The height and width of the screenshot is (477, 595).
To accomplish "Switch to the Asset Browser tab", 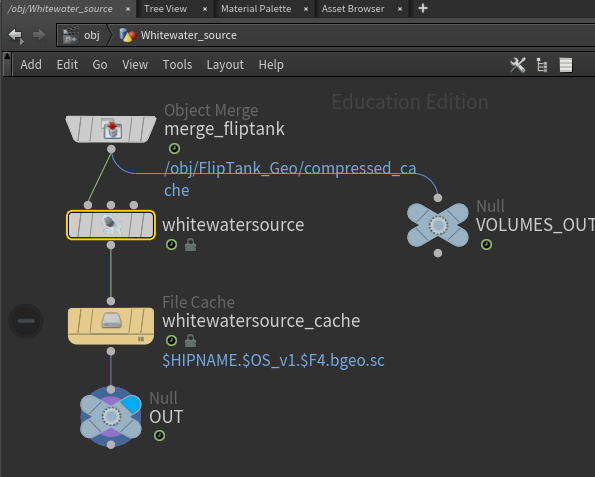I will point(353,8).
